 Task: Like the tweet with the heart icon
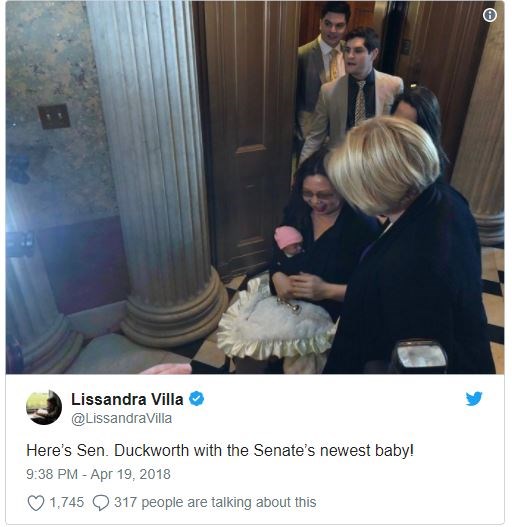click(36, 502)
